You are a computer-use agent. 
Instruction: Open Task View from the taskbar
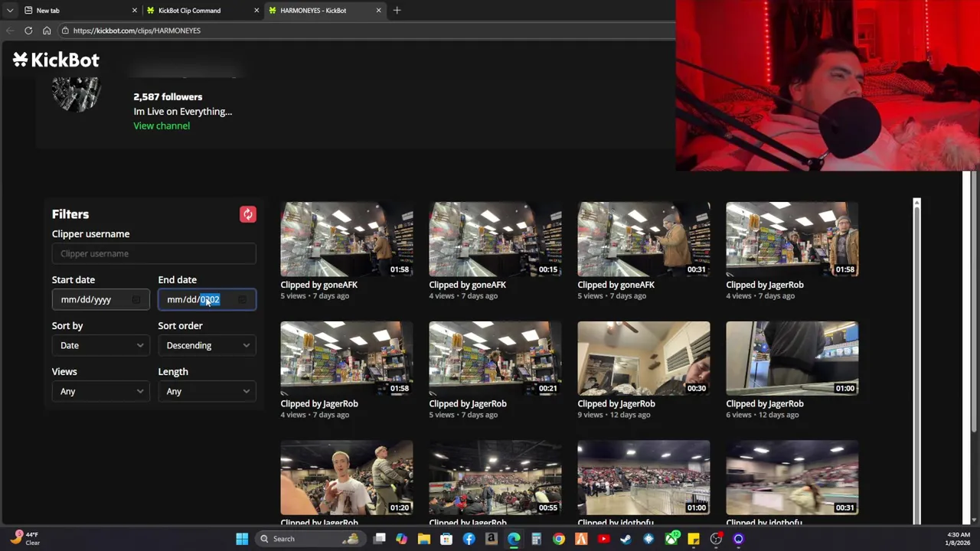[379, 539]
